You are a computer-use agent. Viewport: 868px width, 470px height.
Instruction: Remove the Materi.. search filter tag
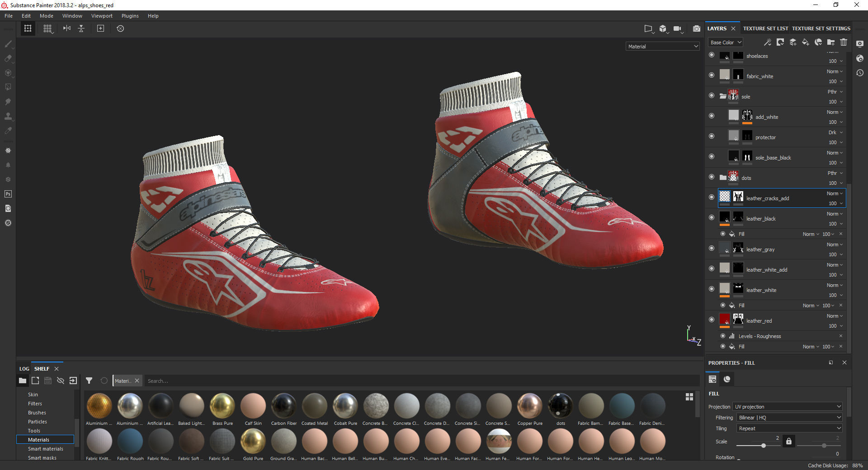point(137,381)
